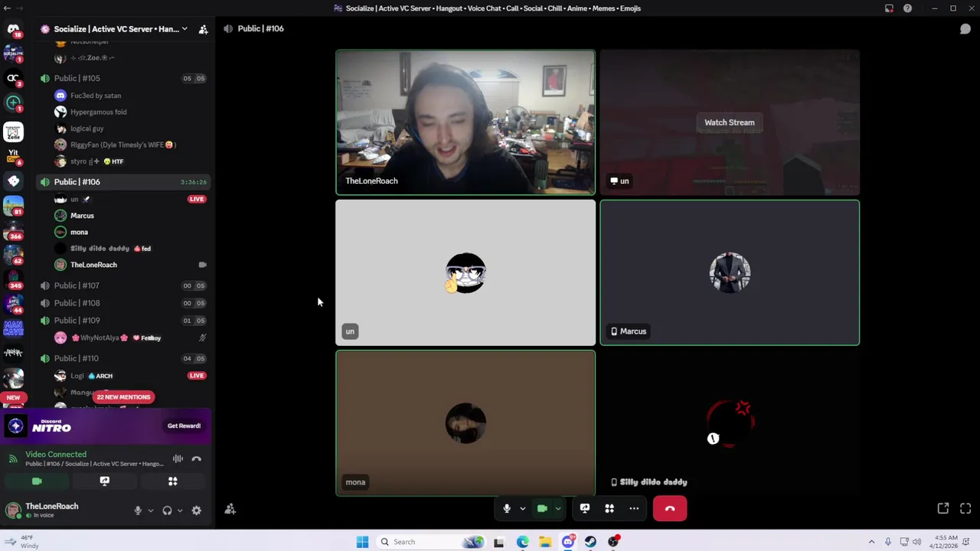Share your screen from call controls bar
This screenshot has width=980, height=551.
tap(585, 508)
